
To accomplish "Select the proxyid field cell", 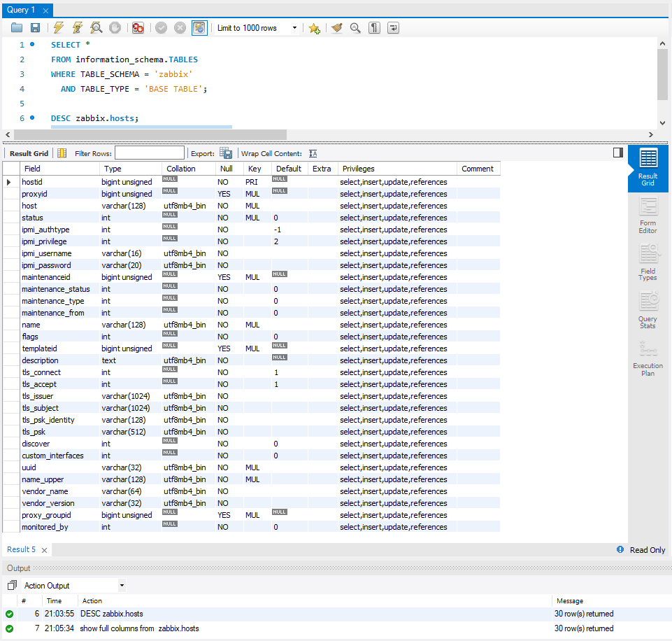I will pyautogui.click(x=59, y=194).
